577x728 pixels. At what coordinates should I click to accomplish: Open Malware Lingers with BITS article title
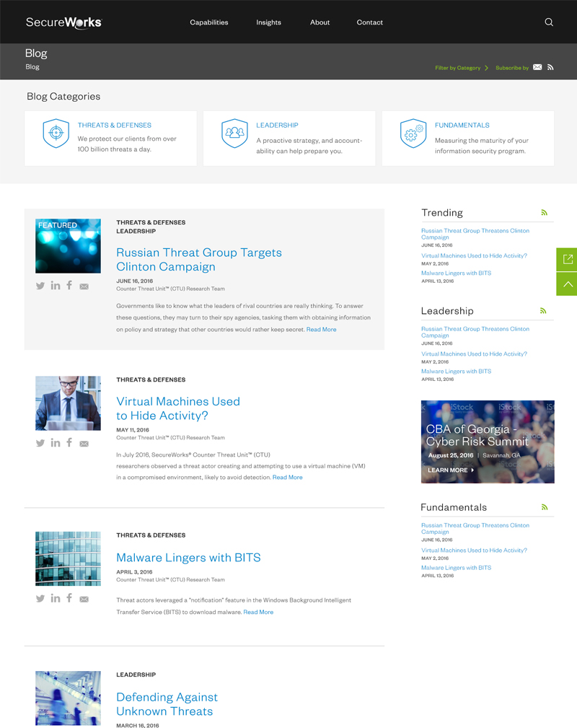tap(188, 558)
